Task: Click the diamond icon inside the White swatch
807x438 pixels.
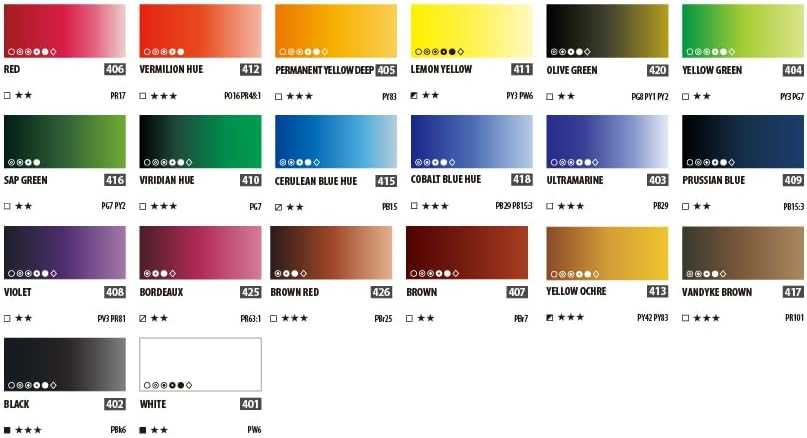Action: (189, 385)
